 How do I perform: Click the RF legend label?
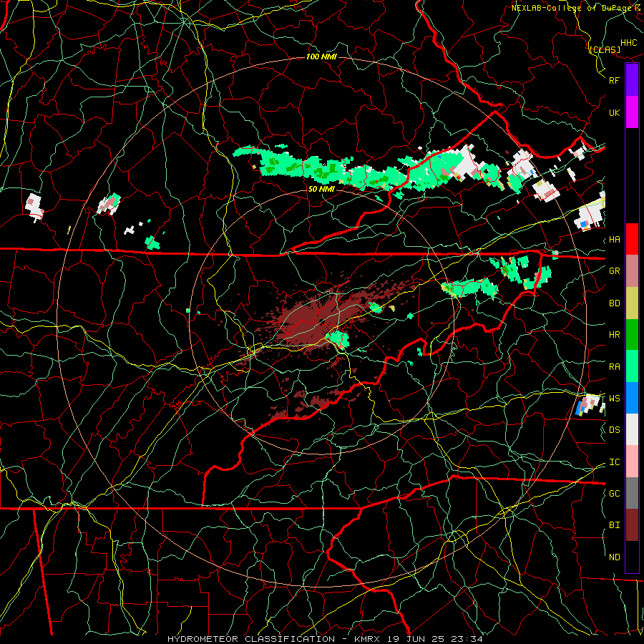pyautogui.click(x=615, y=80)
